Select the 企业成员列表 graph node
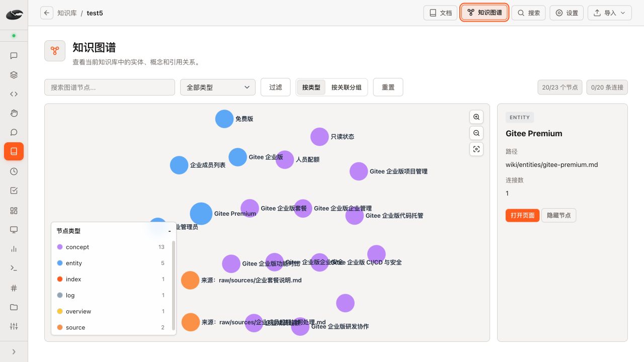This screenshot has height=362, width=644. (x=179, y=165)
